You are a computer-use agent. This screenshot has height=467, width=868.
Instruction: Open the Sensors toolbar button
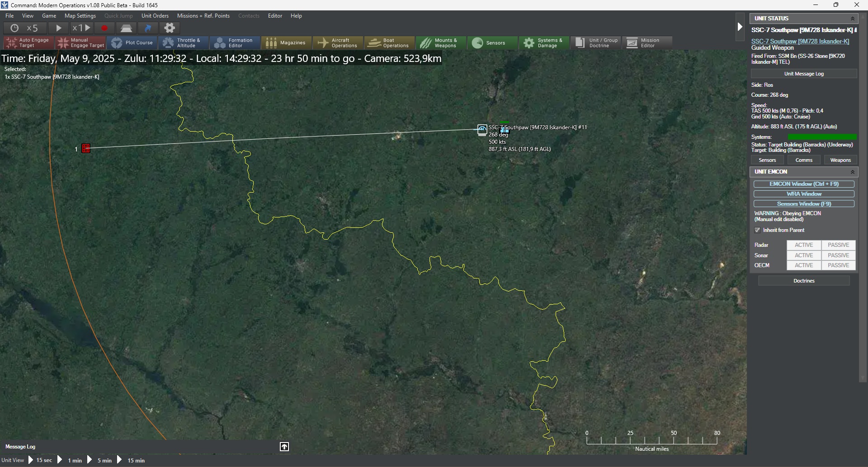tap(493, 43)
